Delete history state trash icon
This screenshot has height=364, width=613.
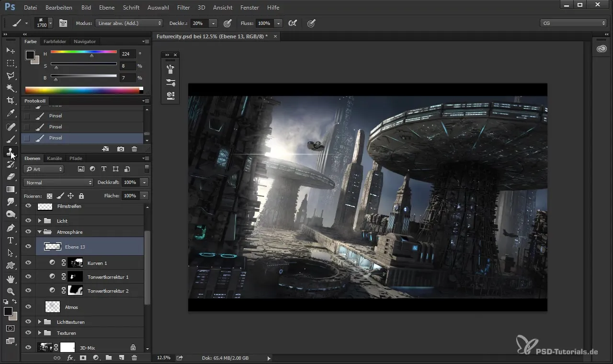pos(134,149)
